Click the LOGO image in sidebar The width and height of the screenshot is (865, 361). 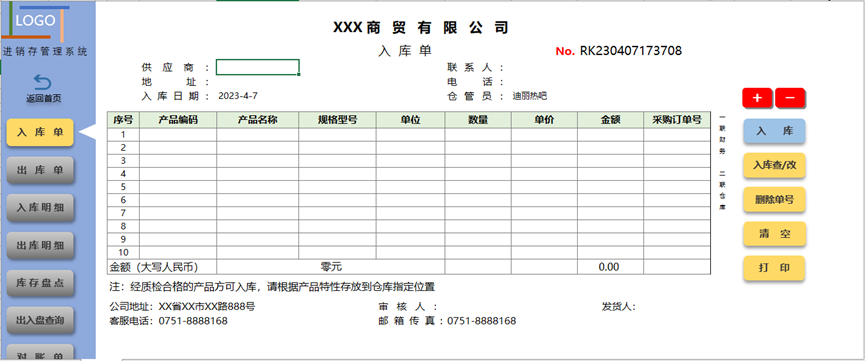pos(36,23)
